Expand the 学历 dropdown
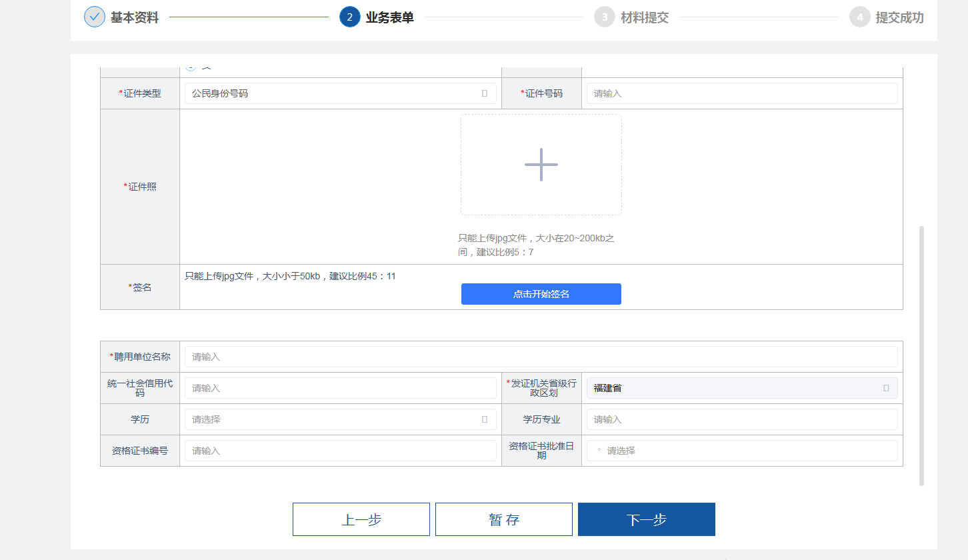 [340, 419]
